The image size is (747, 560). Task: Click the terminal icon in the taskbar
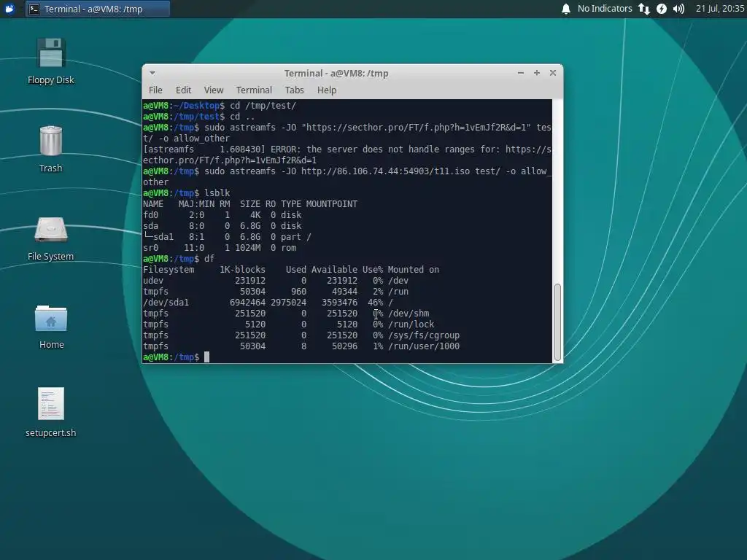pyautogui.click(x=34, y=9)
